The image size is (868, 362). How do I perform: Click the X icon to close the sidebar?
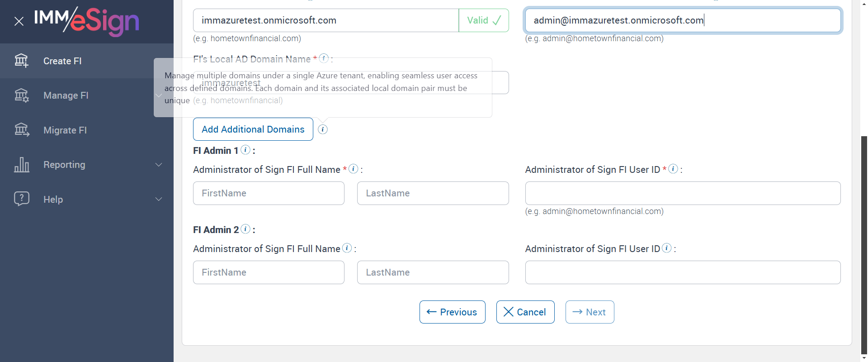[x=19, y=21]
